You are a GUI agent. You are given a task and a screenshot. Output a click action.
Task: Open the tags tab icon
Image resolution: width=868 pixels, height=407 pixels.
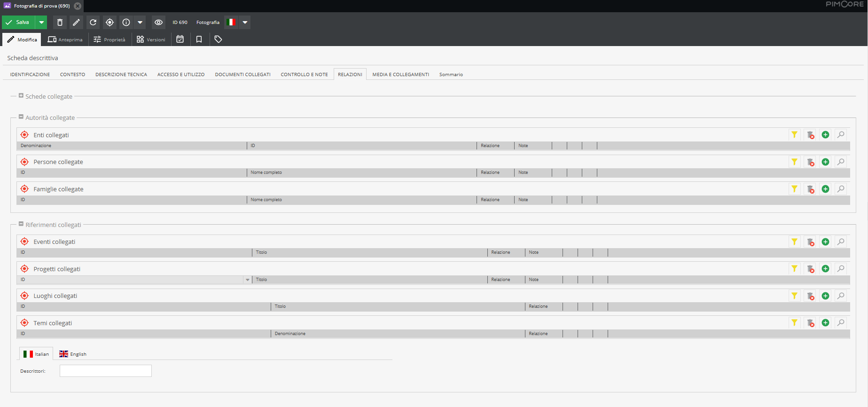(218, 39)
